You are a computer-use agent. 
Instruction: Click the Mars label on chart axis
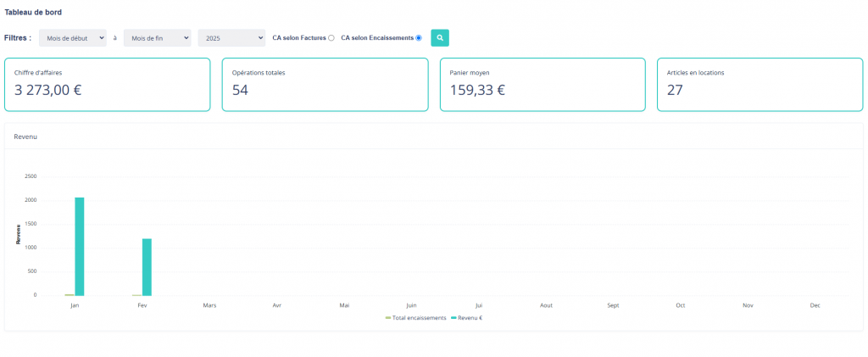point(209,305)
